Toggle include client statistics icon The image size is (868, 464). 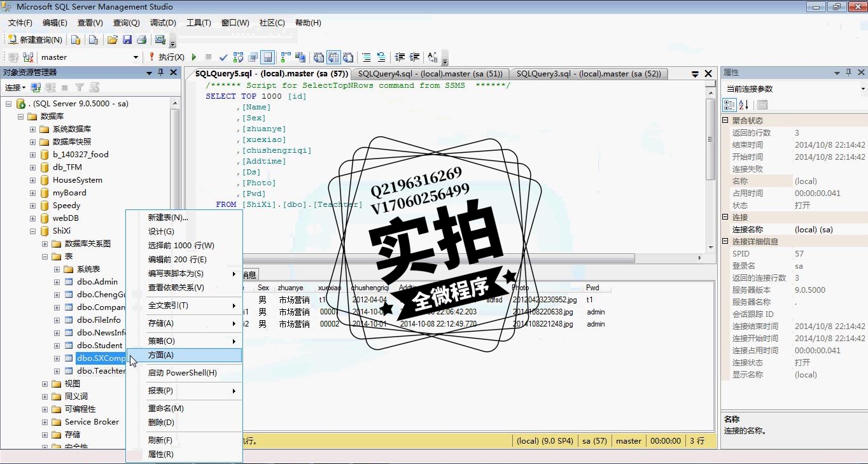[x=300, y=57]
